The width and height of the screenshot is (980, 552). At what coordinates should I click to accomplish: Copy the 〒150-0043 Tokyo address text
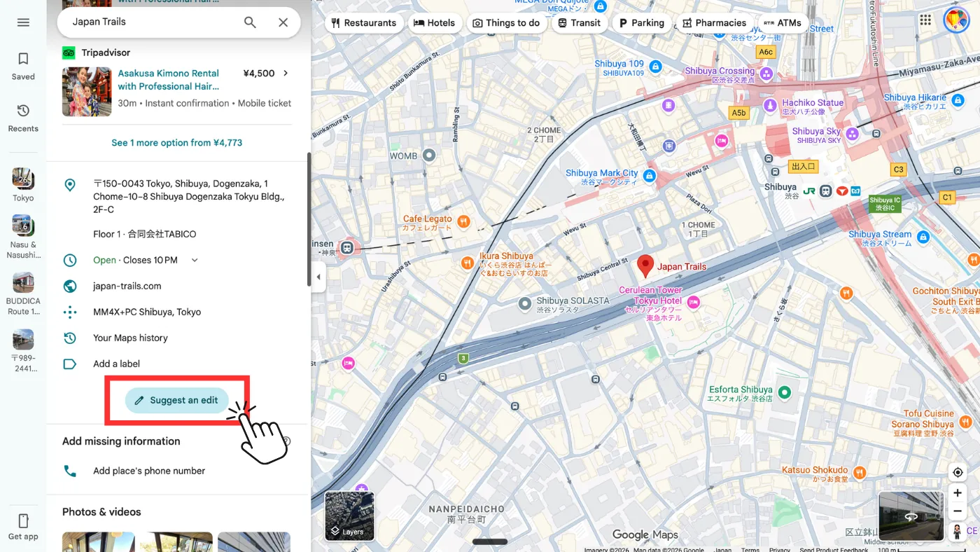pyautogui.click(x=189, y=196)
